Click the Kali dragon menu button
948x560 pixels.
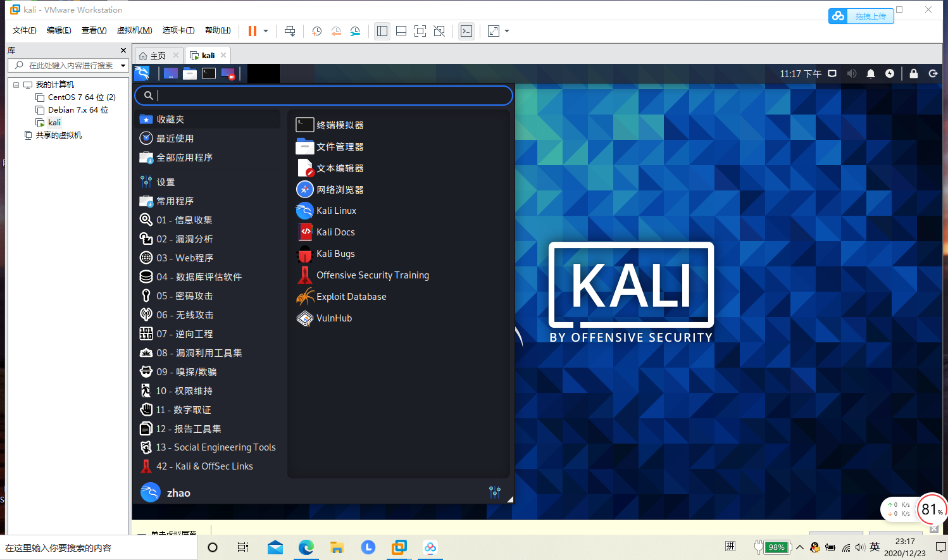pos(142,73)
